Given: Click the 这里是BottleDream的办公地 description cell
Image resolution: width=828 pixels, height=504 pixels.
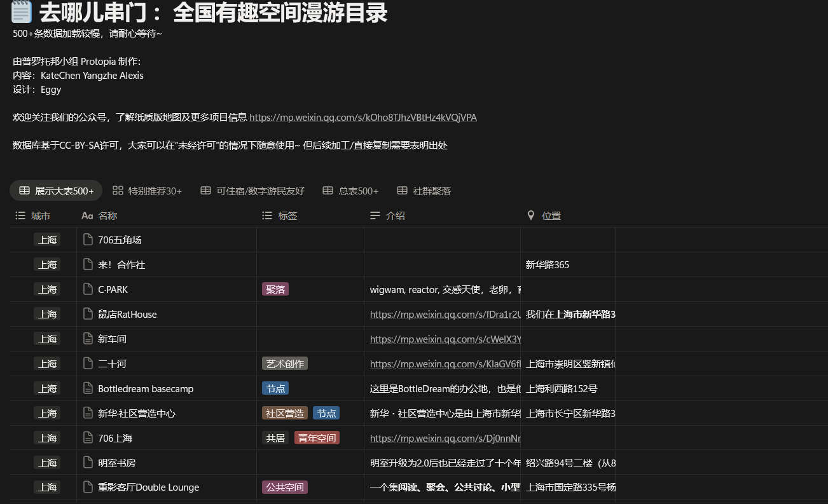Looking at the screenshot, I should coord(442,388).
